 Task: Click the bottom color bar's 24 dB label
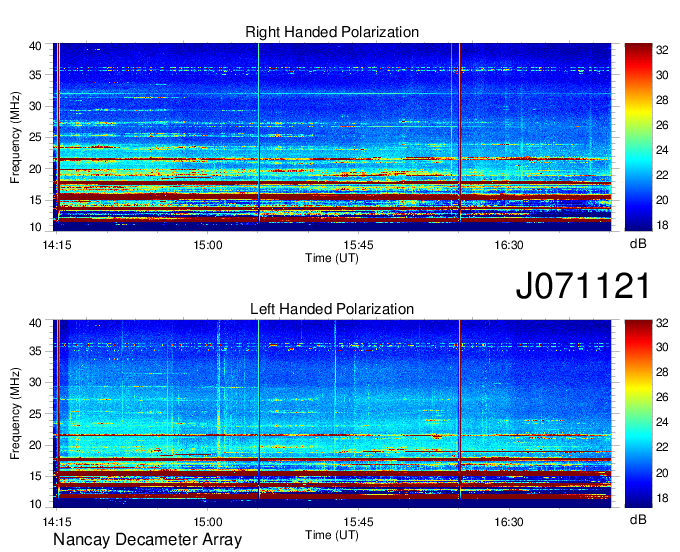click(x=662, y=422)
